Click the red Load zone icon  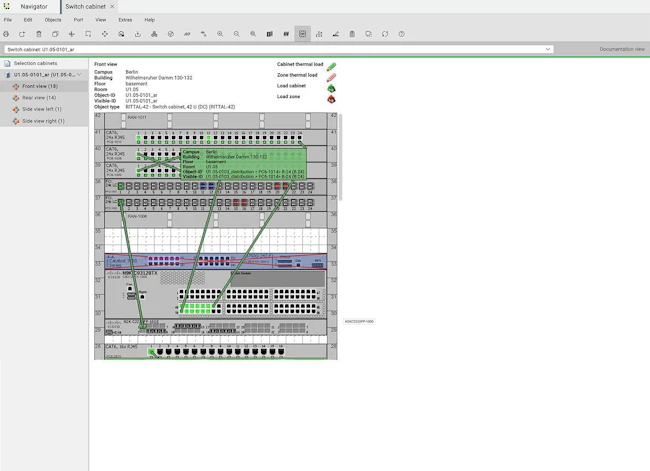(x=331, y=99)
